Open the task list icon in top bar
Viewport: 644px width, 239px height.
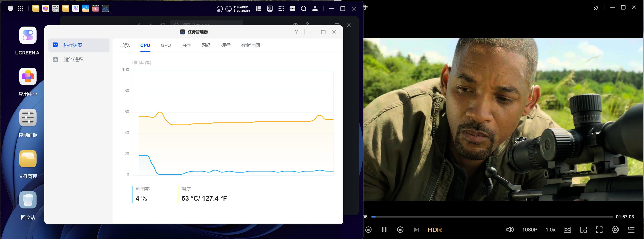point(281,9)
